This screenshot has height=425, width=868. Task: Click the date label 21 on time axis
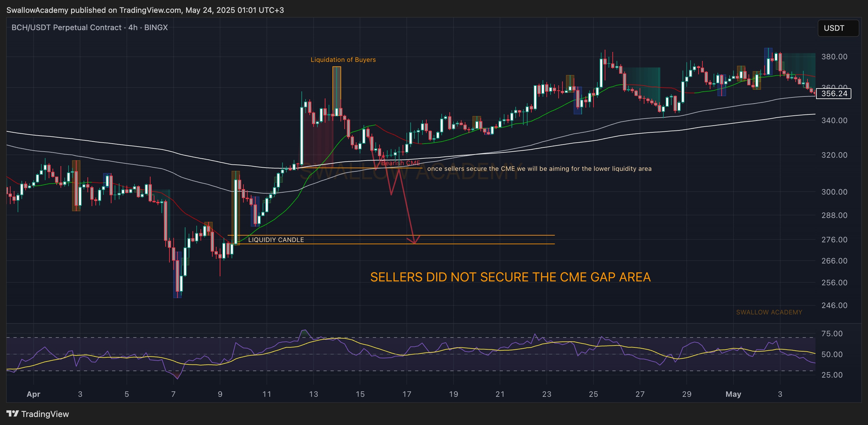click(x=500, y=394)
